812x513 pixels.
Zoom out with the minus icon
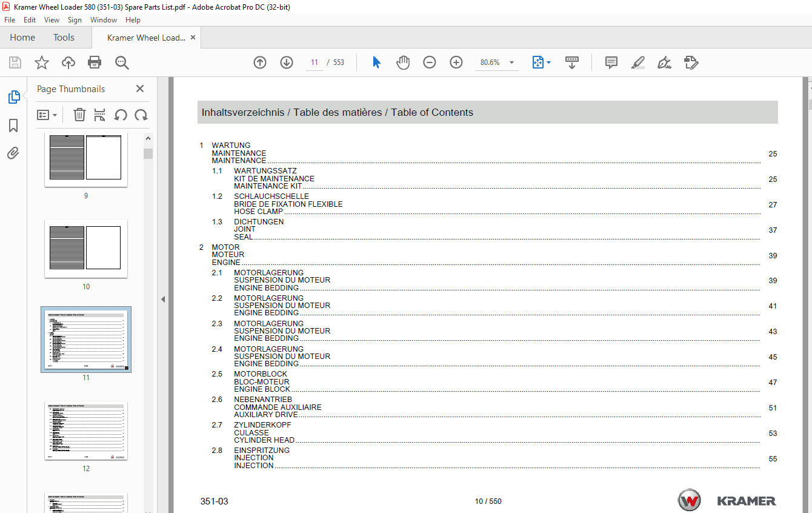click(430, 62)
